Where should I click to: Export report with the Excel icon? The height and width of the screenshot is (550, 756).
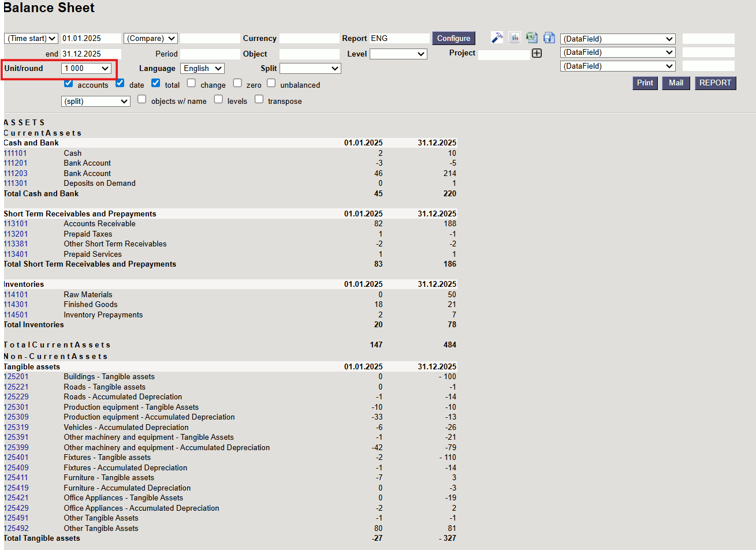click(531, 38)
